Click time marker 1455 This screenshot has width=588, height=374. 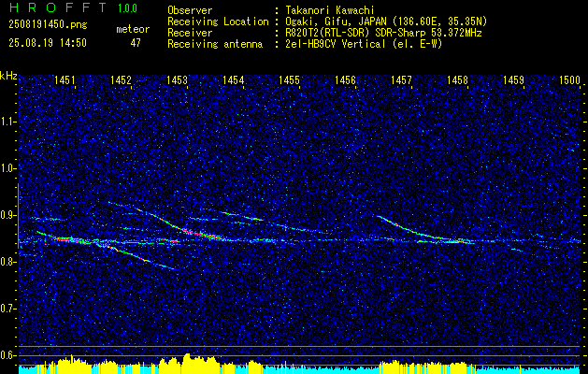(x=289, y=79)
